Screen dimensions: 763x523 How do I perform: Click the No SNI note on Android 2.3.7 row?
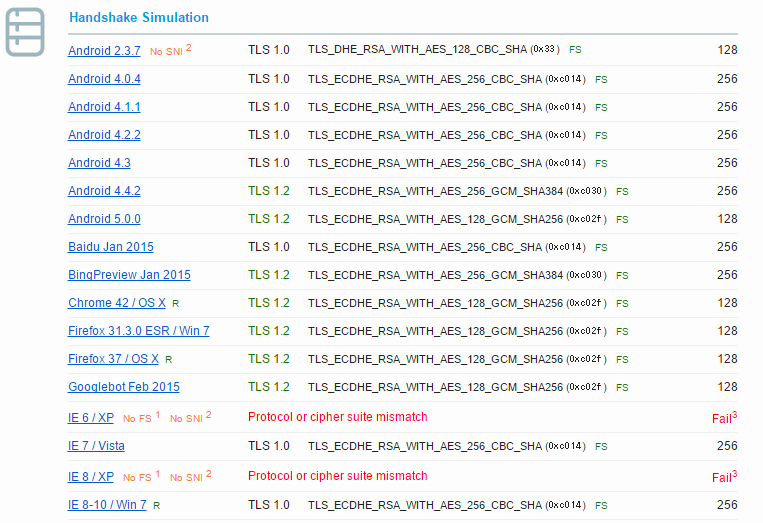pyautogui.click(x=170, y=51)
